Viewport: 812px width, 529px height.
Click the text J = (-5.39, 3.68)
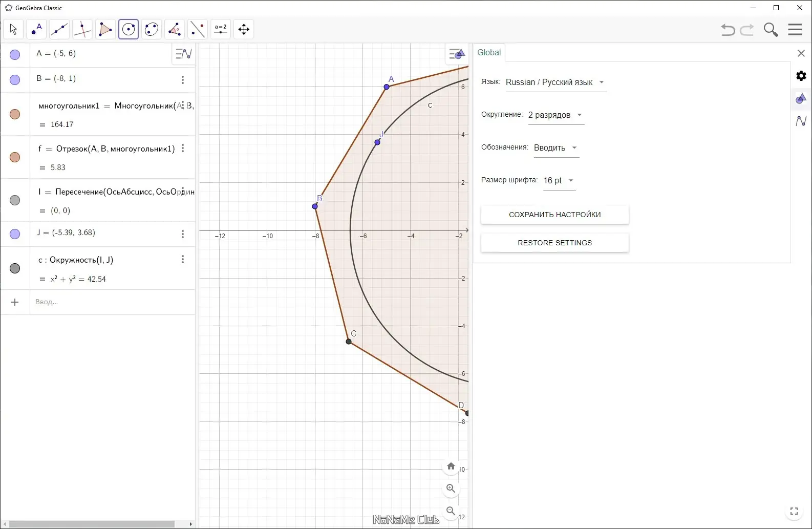[x=66, y=232]
